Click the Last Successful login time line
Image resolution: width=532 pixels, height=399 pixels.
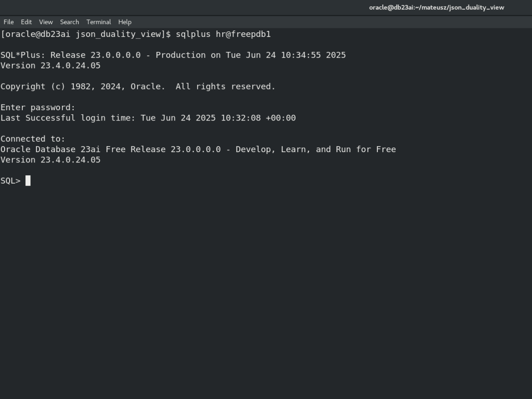click(x=148, y=118)
